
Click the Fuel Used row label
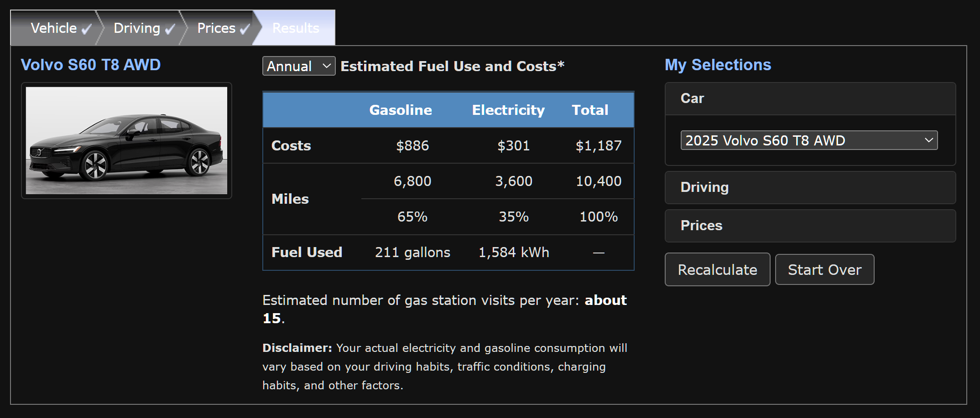click(x=307, y=252)
